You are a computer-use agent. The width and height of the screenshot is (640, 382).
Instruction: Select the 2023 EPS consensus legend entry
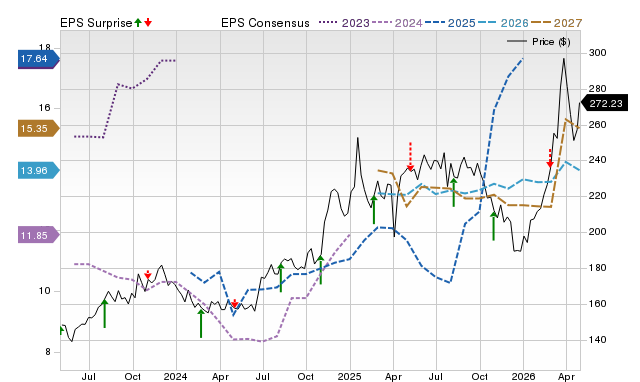pos(344,23)
